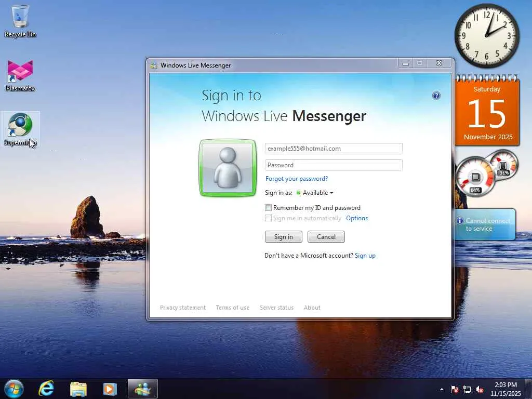Image resolution: width=532 pixels, height=399 pixels.
Task: Focus the email address field
Action: click(334, 149)
